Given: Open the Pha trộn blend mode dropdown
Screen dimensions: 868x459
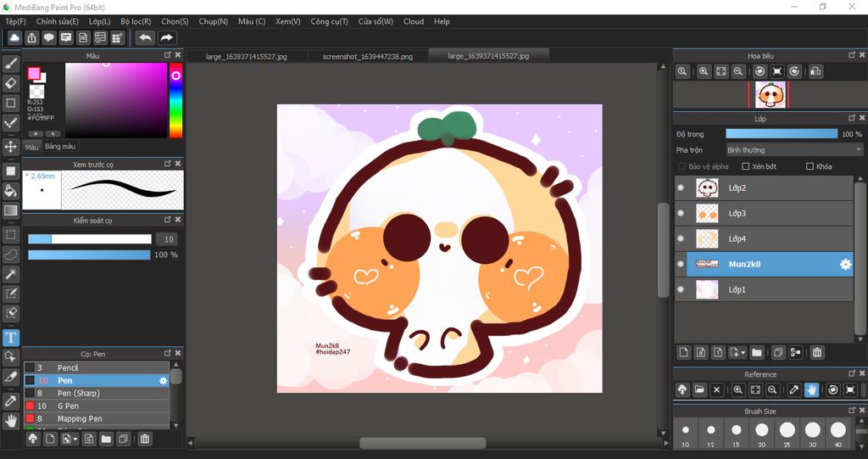Looking at the screenshot, I should [794, 149].
